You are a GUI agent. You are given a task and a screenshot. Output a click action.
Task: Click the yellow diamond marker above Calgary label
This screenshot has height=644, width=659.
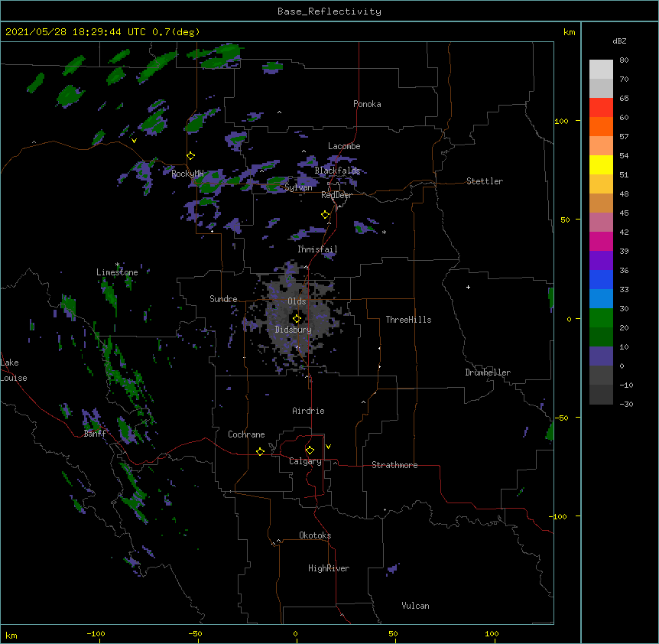tap(310, 450)
